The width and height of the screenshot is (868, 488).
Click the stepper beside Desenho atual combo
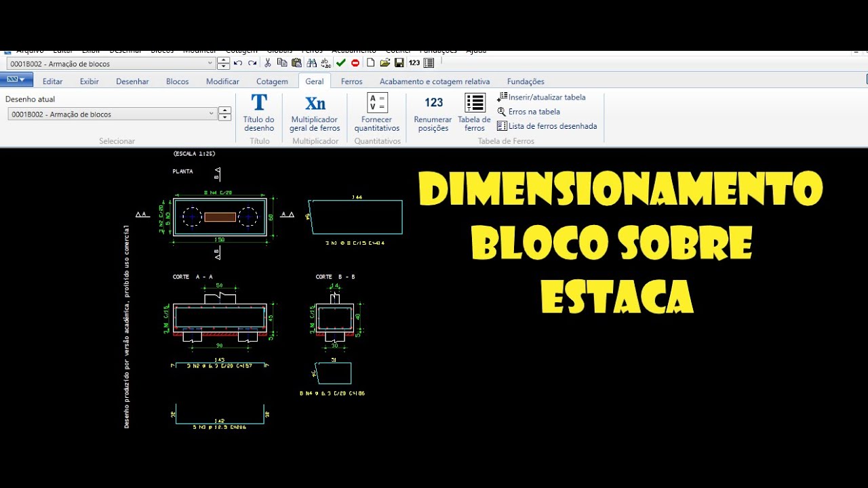coord(224,114)
